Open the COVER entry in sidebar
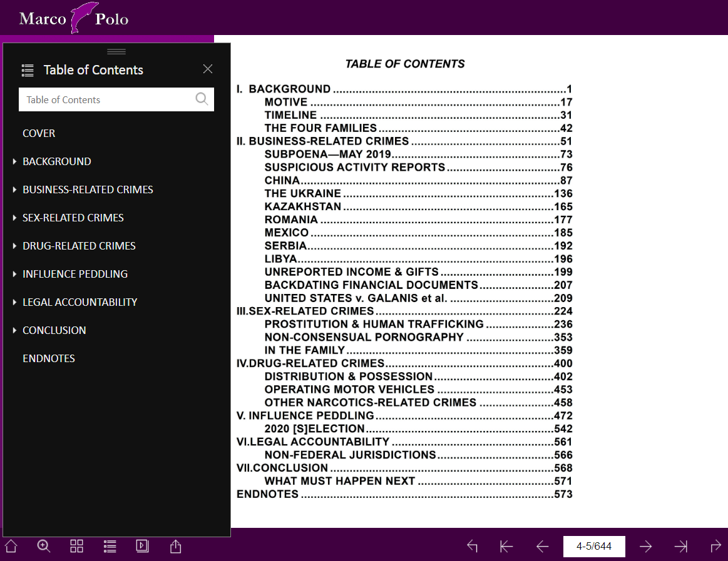Viewport: 728px width, 561px height. [x=39, y=133]
